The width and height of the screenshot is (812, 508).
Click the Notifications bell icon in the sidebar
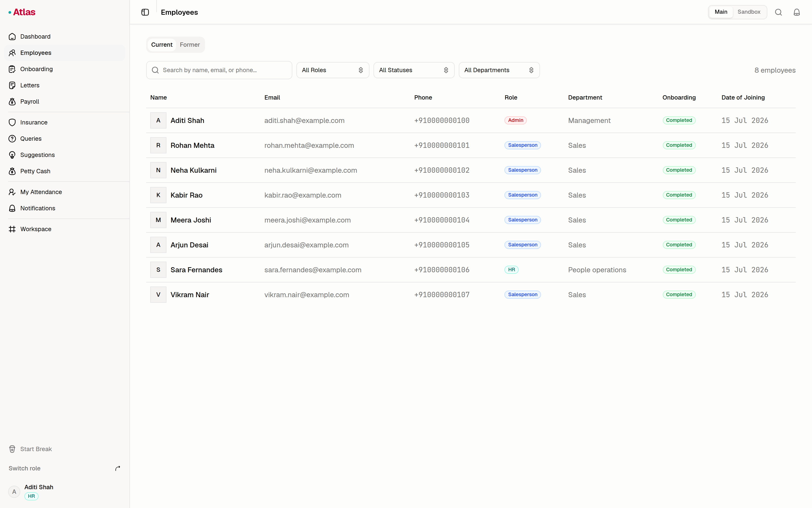coord(12,208)
